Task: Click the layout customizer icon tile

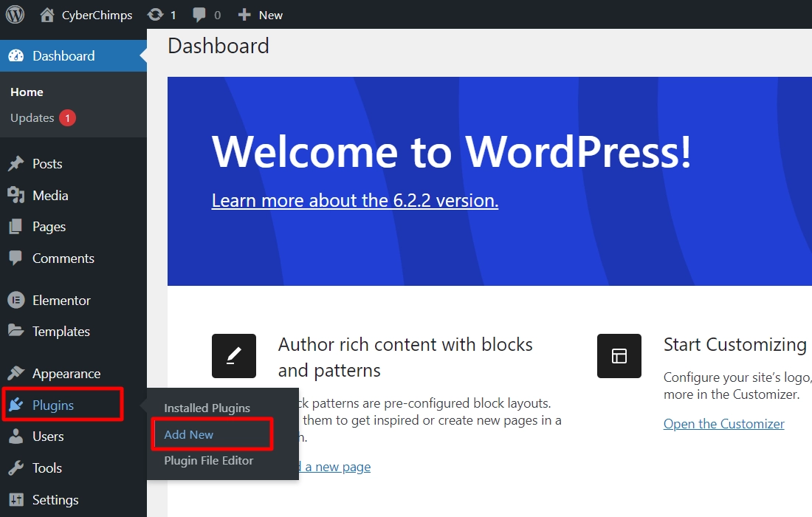Action: (x=619, y=356)
